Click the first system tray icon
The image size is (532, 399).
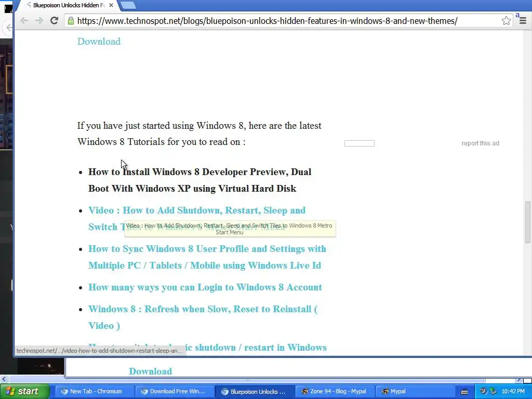coord(483,391)
